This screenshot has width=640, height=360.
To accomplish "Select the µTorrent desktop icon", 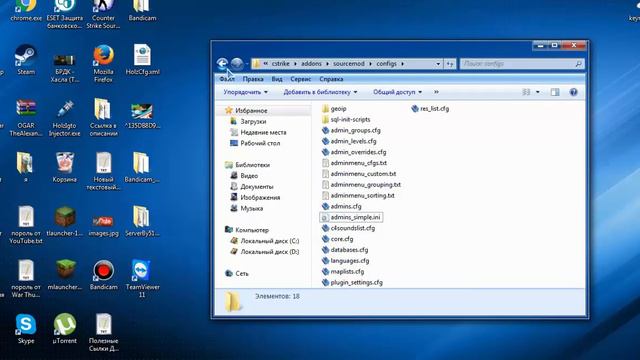I will 64,329.
